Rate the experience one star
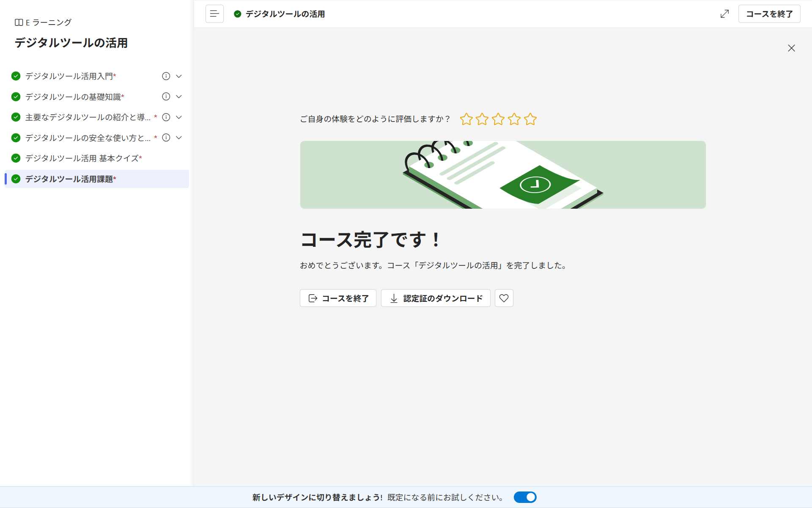 (x=466, y=119)
